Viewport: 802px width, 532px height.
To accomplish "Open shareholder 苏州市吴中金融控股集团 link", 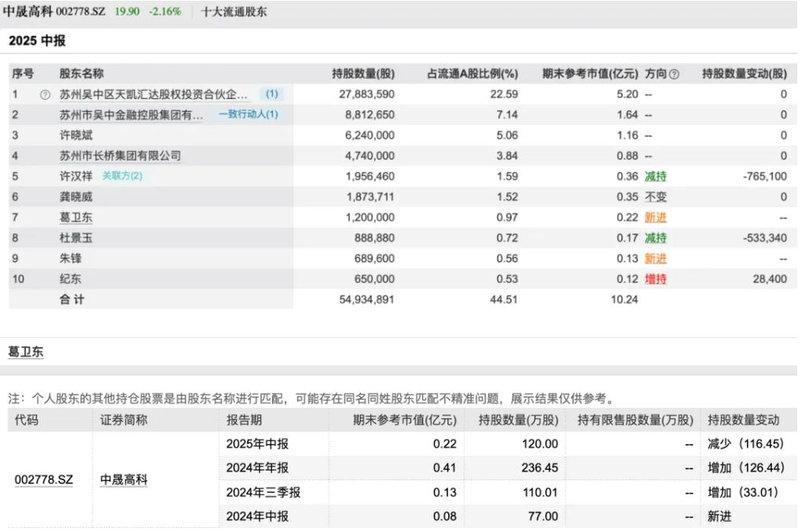I will (131, 115).
